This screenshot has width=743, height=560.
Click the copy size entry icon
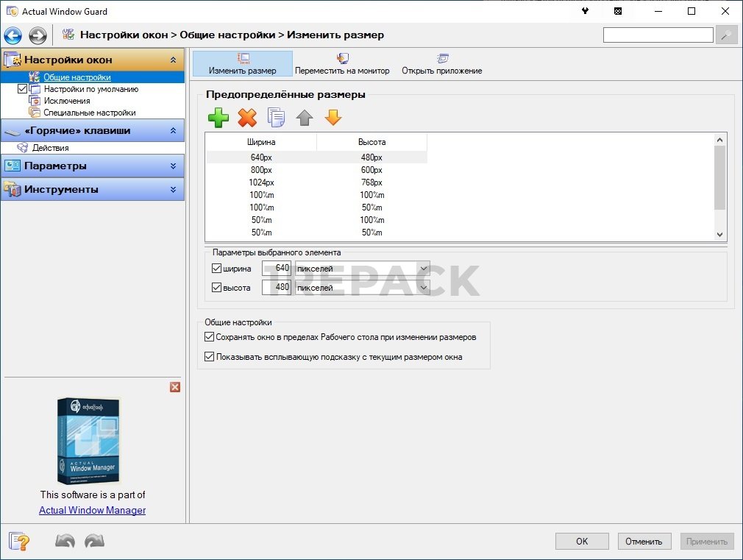click(276, 118)
